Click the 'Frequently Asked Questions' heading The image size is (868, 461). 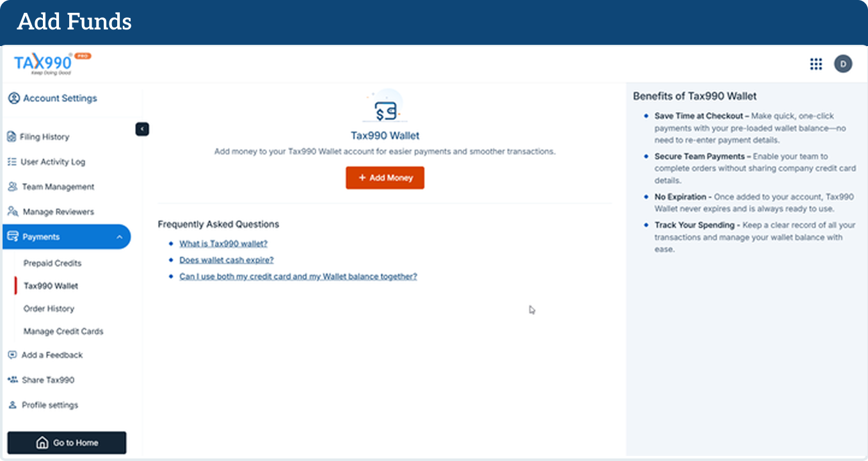[x=218, y=224]
